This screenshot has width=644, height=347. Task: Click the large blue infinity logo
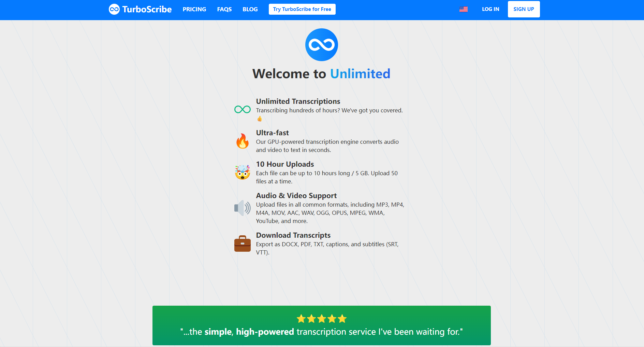[322, 45]
